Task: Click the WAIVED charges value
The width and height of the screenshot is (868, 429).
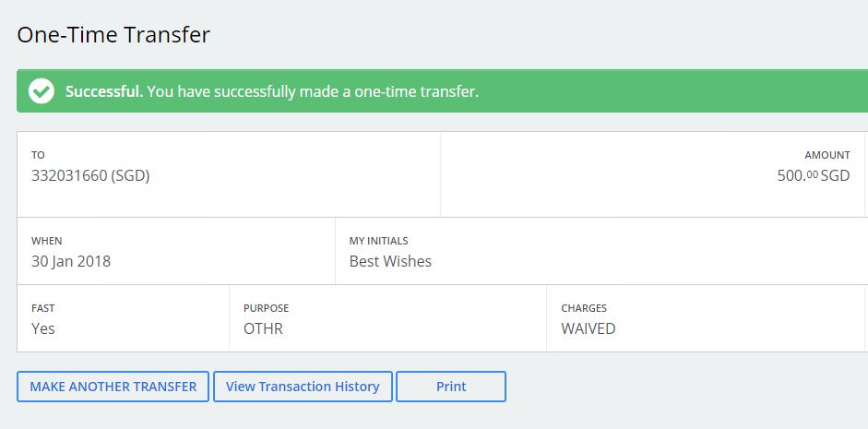Action: pos(588,328)
